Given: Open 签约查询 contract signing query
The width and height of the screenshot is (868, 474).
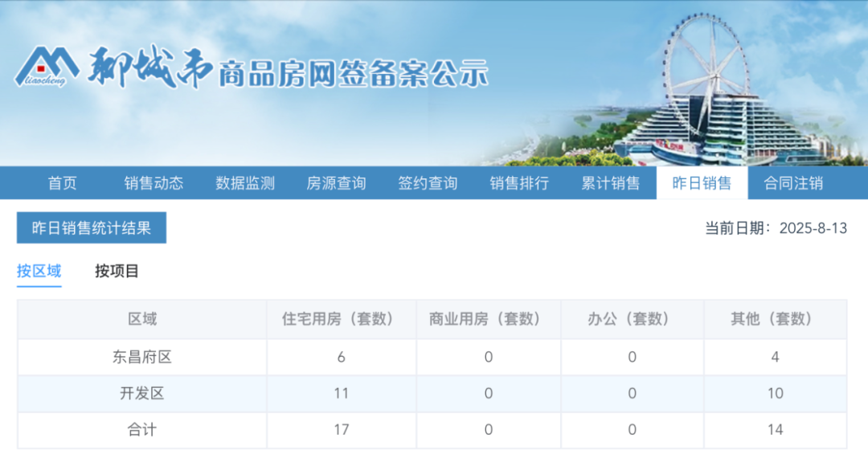Looking at the screenshot, I should 427,183.
